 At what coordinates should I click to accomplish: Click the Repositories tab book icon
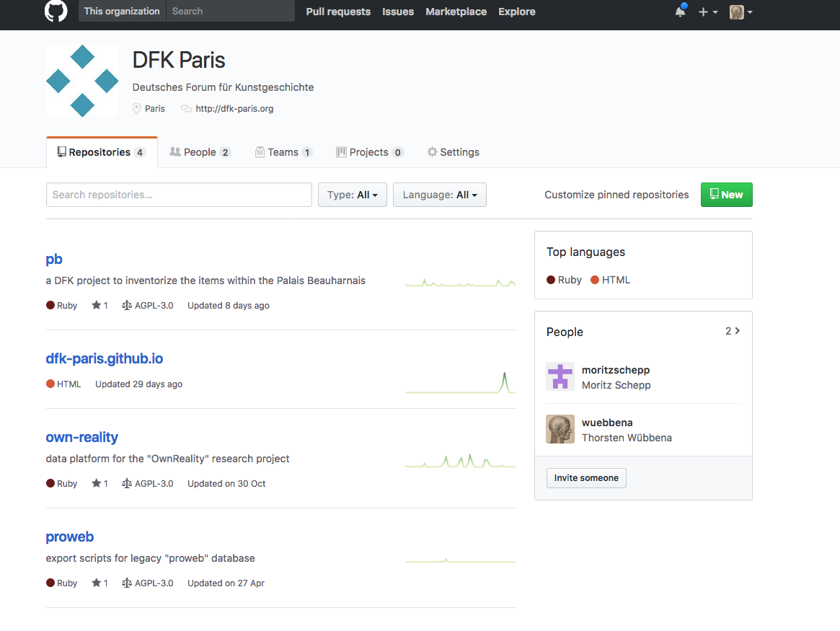click(61, 151)
